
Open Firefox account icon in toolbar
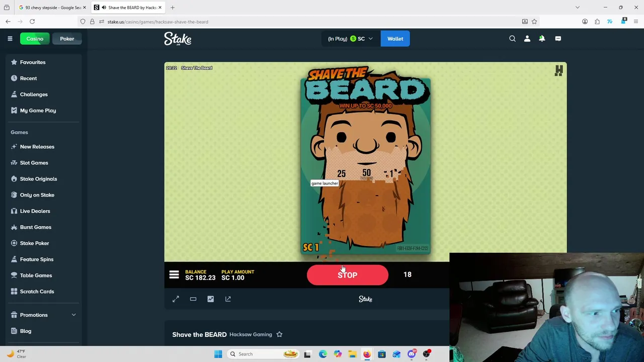pos(585,22)
